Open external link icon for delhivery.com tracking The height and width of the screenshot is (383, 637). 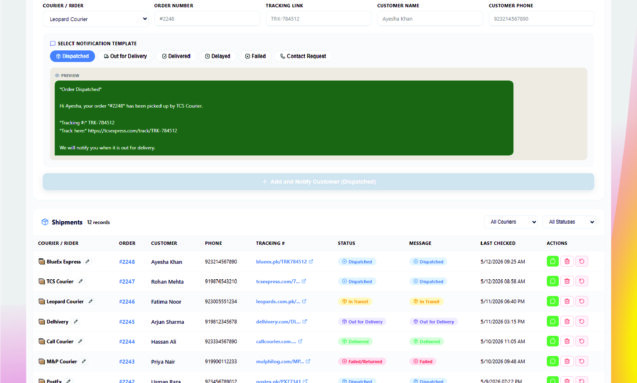click(305, 321)
